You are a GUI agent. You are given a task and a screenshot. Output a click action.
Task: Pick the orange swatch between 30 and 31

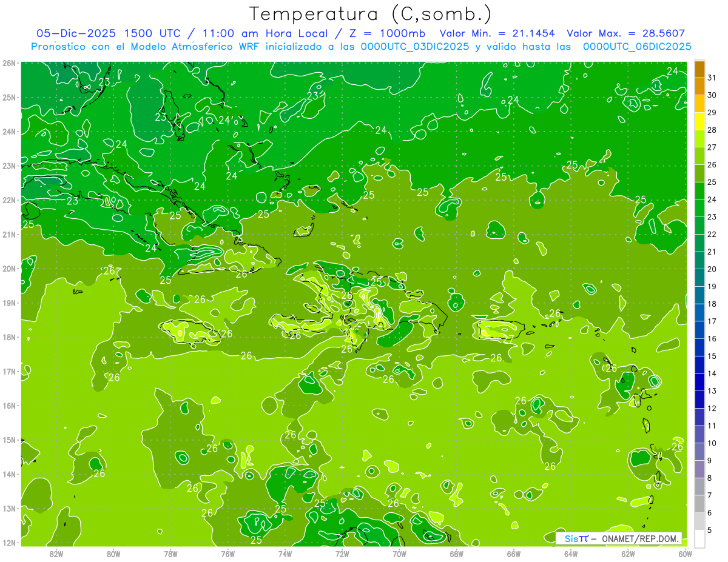point(699,87)
